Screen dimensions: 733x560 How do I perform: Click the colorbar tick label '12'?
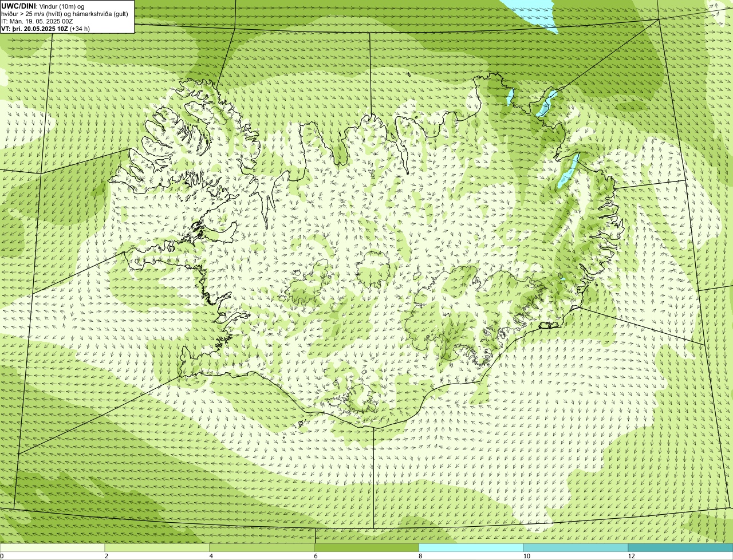pyautogui.click(x=631, y=556)
